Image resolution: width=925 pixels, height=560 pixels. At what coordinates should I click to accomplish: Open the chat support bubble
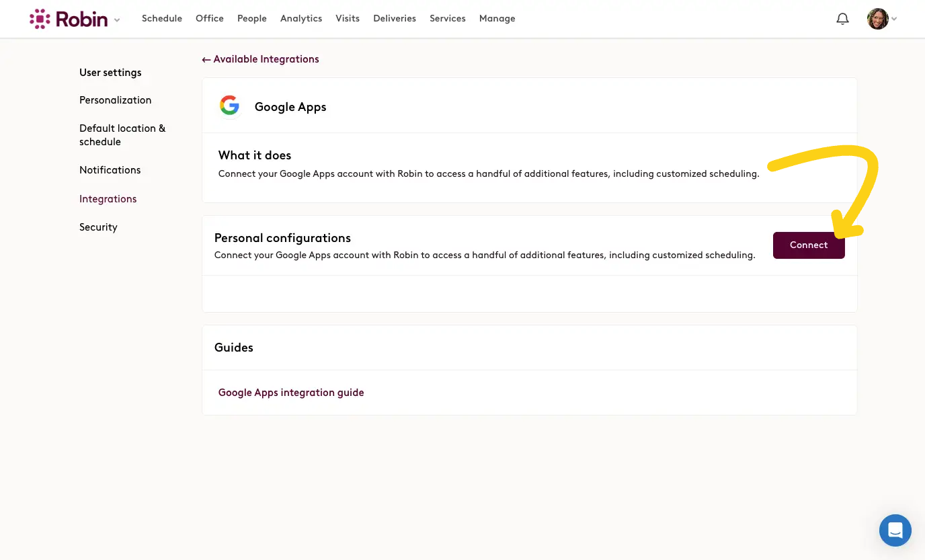click(895, 530)
